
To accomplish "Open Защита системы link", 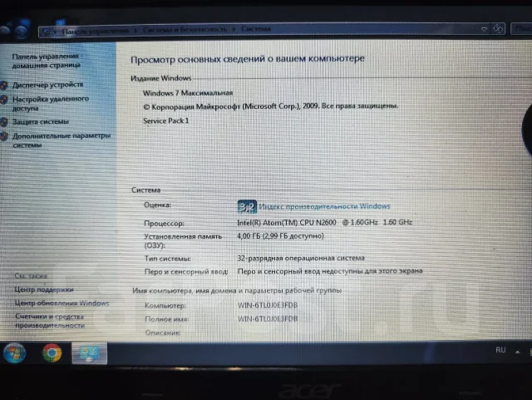I will [x=41, y=121].
